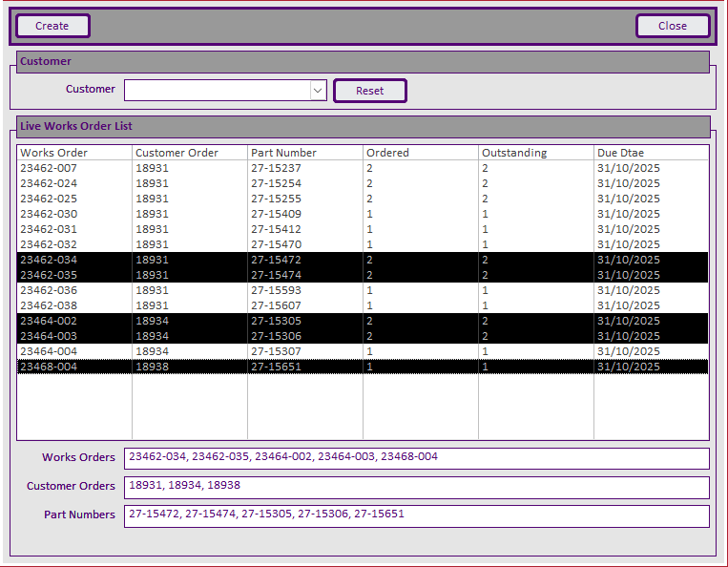Viewport: 728px width, 567px height.
Task: Click the Create button
Action: coord(52,26)
